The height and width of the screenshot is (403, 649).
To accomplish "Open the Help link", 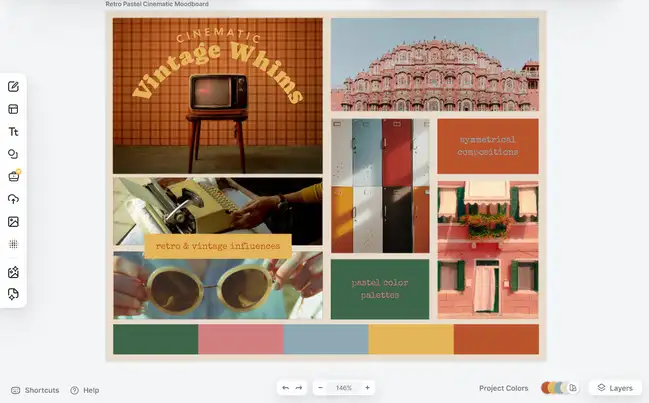I will pyautogui.click(x=84, y=390).
